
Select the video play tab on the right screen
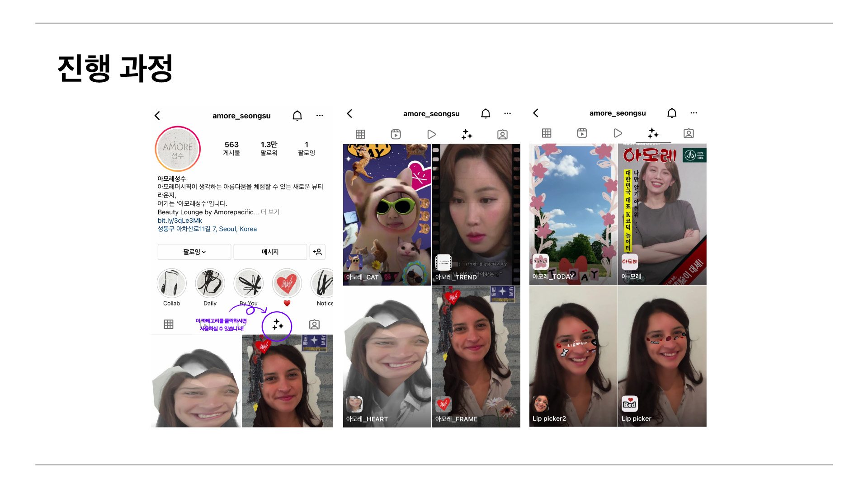[618, 133]
